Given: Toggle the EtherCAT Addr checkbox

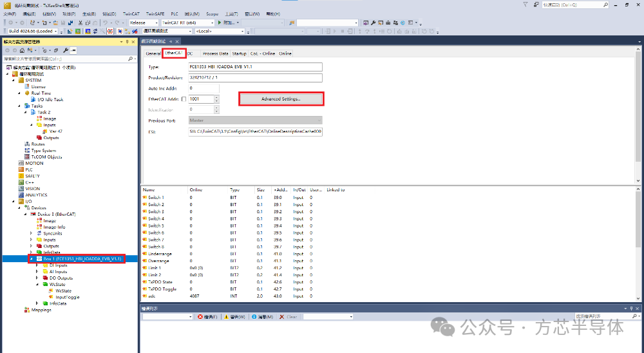Looking at the screenshot, I should [184, 99].
